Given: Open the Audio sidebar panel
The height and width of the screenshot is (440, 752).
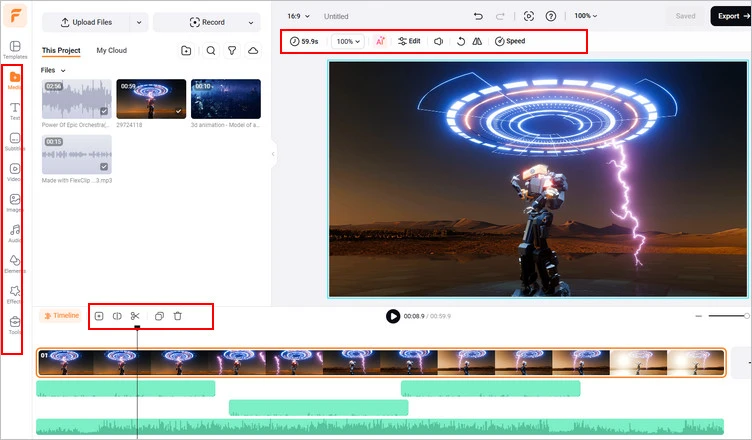Looking at the screenshot, I should click(x=15, y=233).
